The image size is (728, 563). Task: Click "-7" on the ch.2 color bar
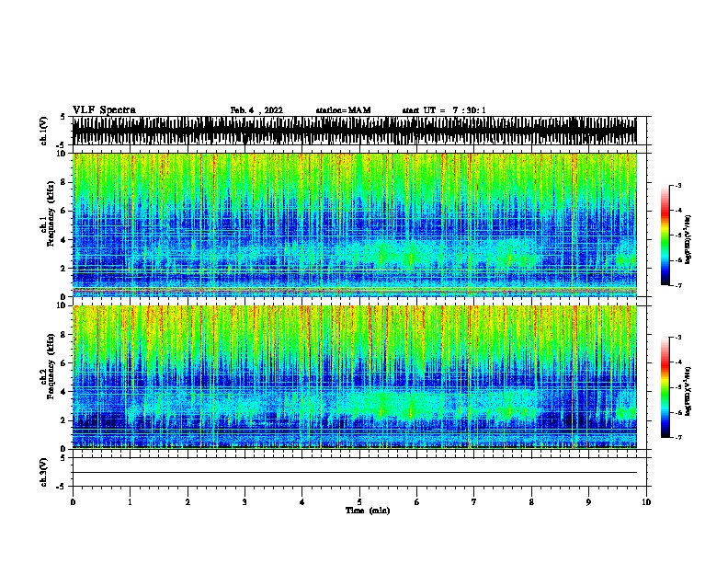(677, 438)
